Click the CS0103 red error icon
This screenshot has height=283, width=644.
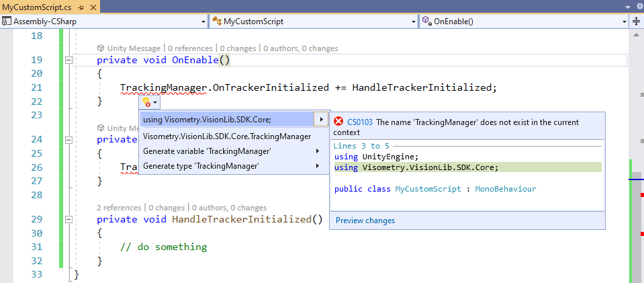click(338, 122)
